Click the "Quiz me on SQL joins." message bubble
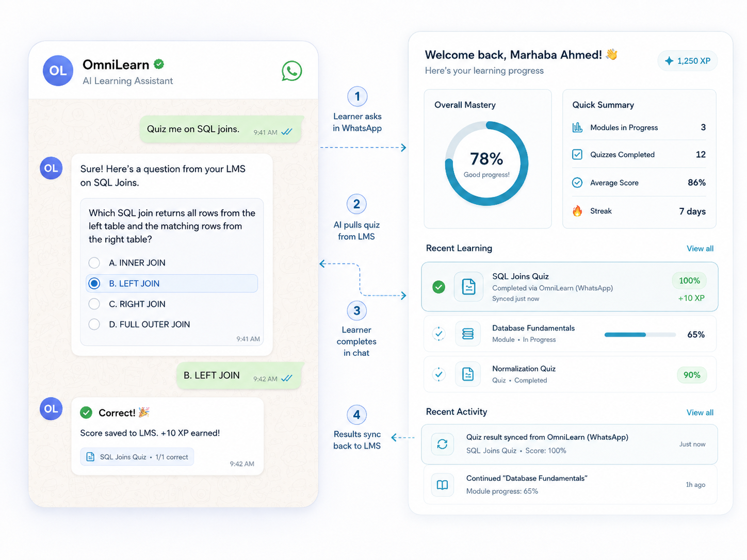Image resolution: width=747 pixels, height=560 pixels. (x=221, y=129)
